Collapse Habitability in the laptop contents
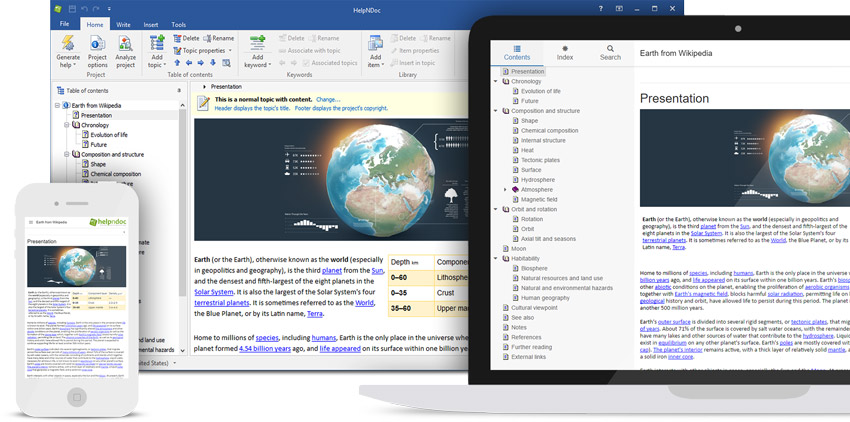 point(495,259)
